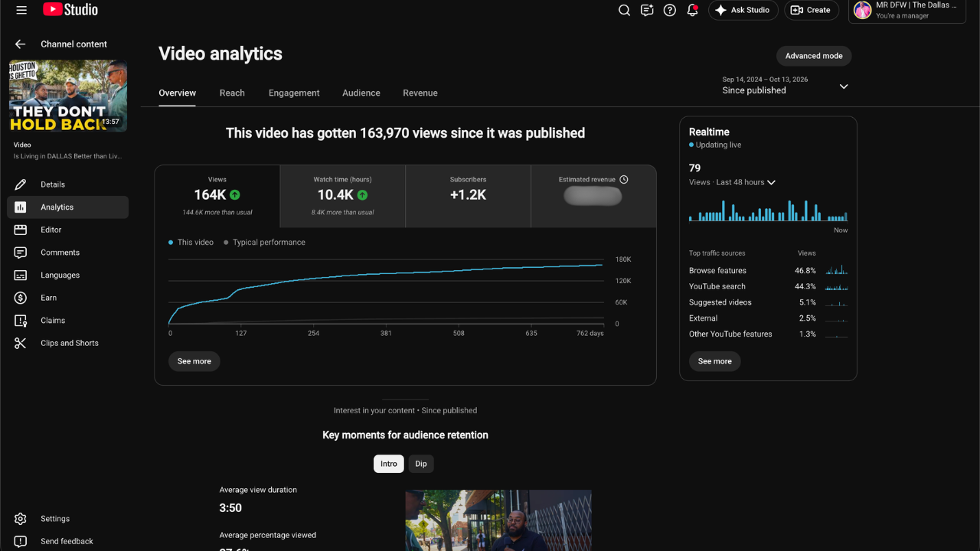The width and height of the screenshot is (980, 551).
Task: Click the Create button
Action: tap(811, 10)
